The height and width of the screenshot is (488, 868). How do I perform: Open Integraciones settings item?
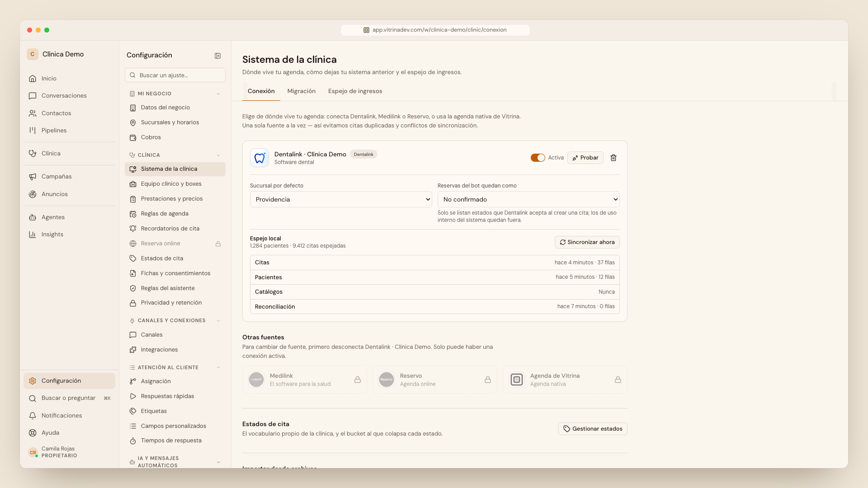tap(175, 350)
